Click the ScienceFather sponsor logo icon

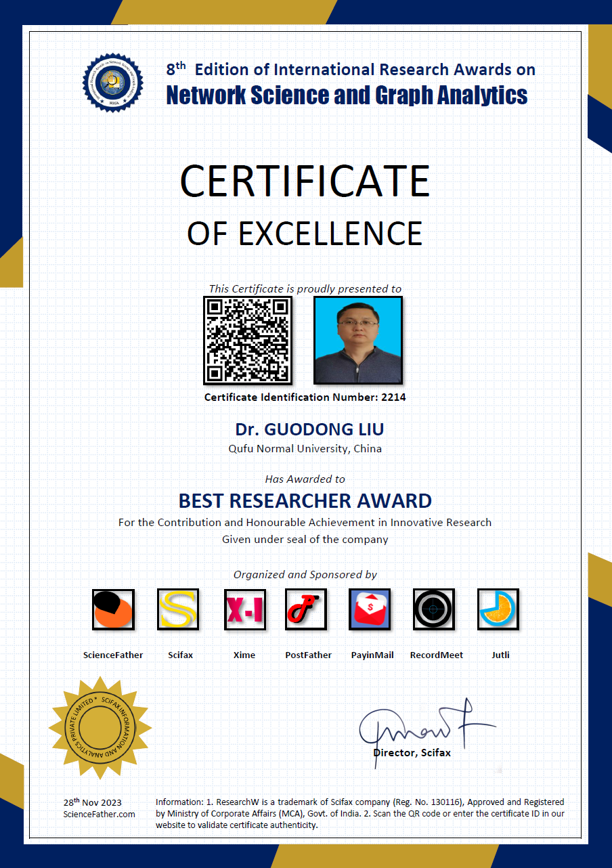click(113, 609)
